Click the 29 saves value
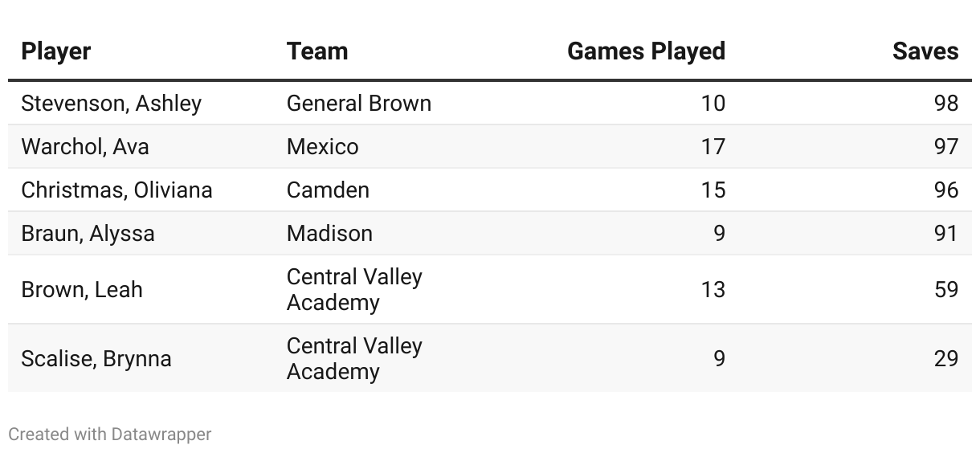980x453 pixels. (x=946, y=359)
